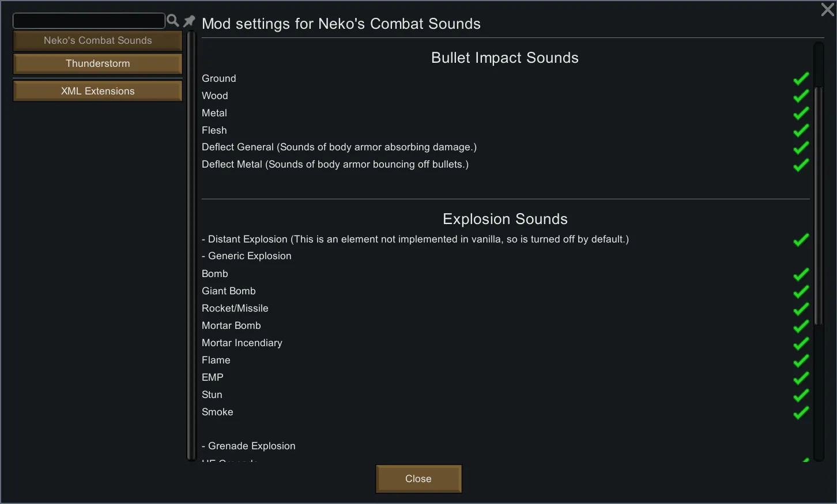Click the search magnifier icon
The image size is (837, 504).
(x=172, y=21)
